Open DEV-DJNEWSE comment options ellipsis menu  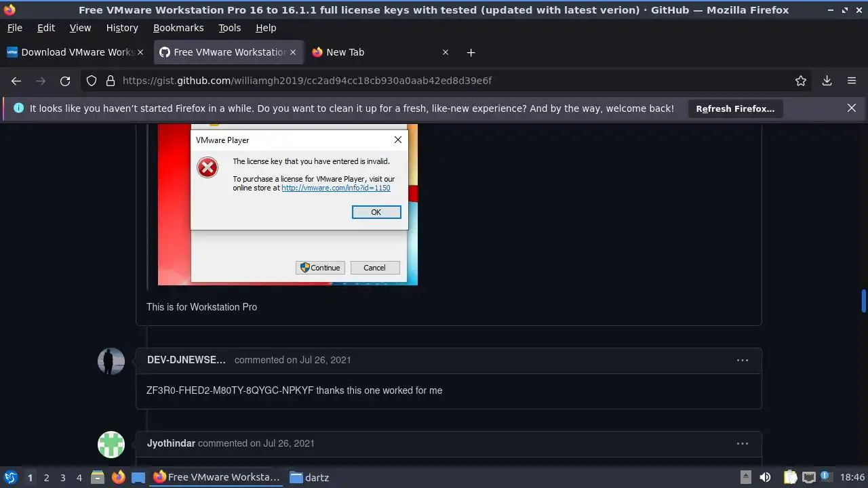(x=743, y=360)
